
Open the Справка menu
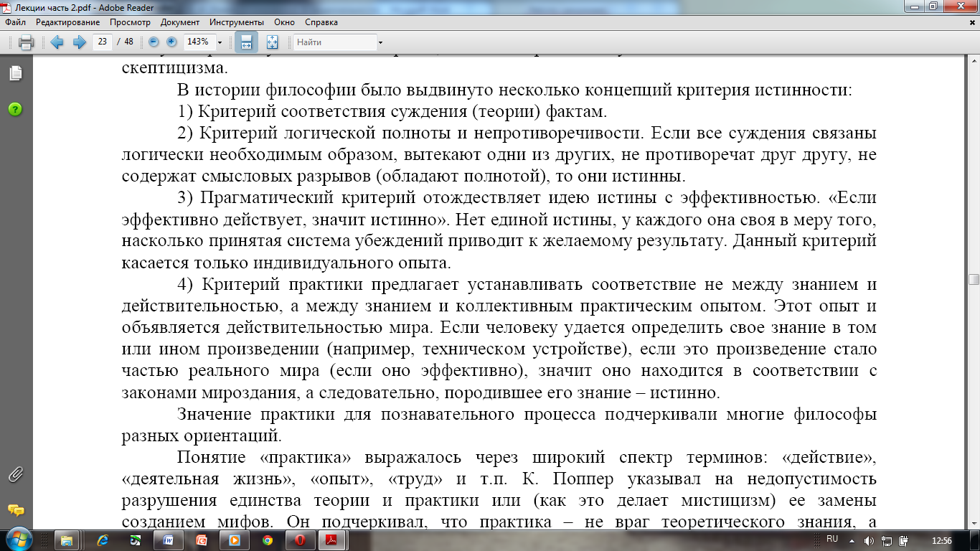pos(321,22)
